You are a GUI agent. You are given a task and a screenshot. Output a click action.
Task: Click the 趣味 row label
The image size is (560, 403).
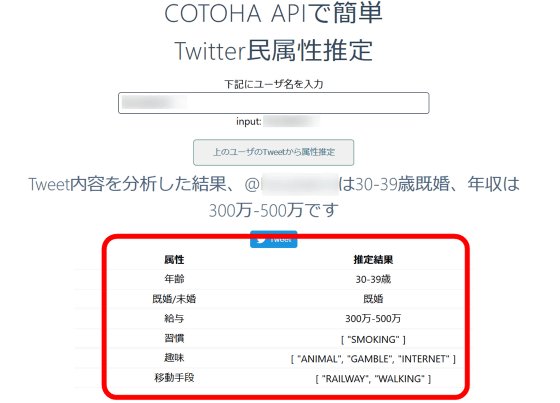point(174,358)
